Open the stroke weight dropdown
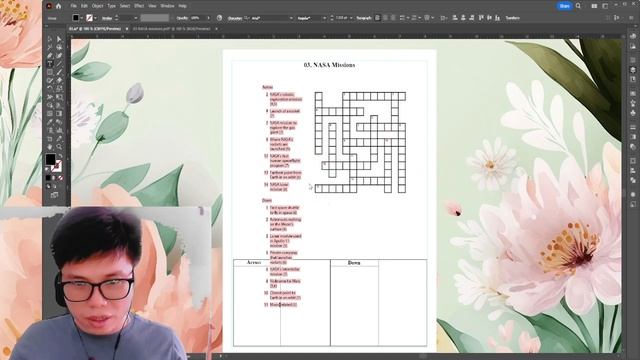Viewport: 640px width, 360px height. tap(136, 18)
